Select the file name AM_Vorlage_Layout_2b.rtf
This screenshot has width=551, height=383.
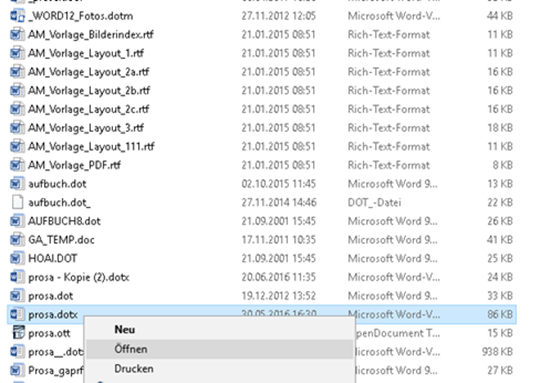pyautogui.click(x=89, y=91)
